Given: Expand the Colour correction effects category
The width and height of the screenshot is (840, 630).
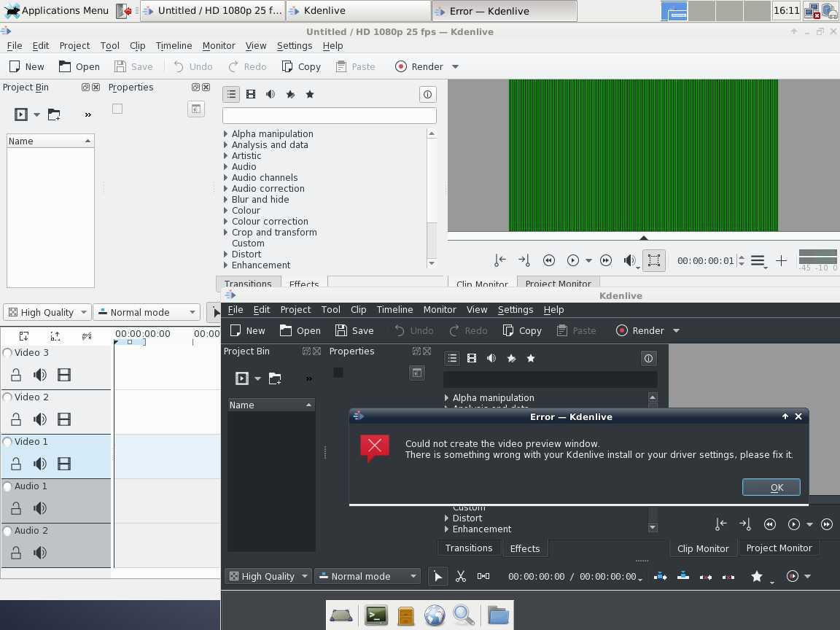Looking at the screenshot, I should (226, 222).
